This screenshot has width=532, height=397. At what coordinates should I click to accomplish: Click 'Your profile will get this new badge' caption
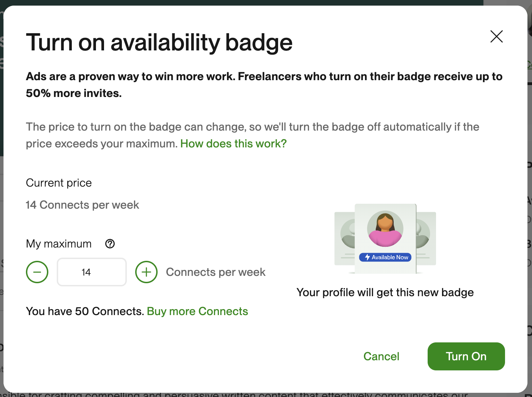pos(385,292)
